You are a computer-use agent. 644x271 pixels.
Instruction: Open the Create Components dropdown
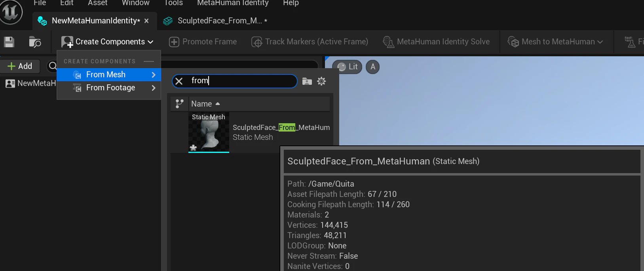coord(107,42)
